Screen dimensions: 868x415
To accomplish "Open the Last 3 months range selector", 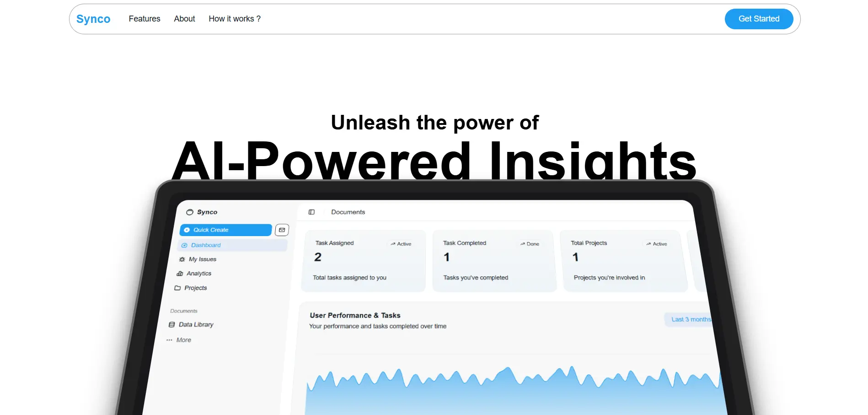I will point(689,319).
